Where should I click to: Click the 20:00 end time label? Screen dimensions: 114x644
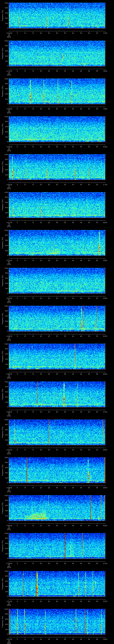click(x=105, y=147)
